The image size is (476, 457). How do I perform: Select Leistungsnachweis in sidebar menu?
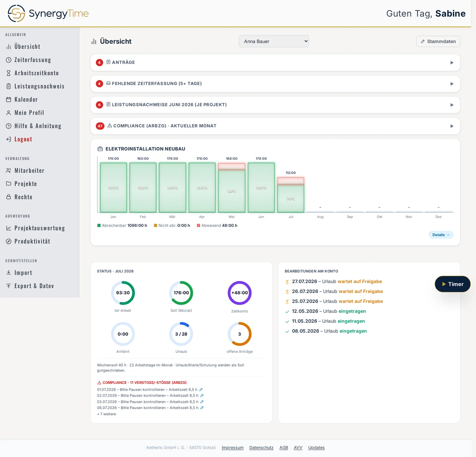point(40,86)
